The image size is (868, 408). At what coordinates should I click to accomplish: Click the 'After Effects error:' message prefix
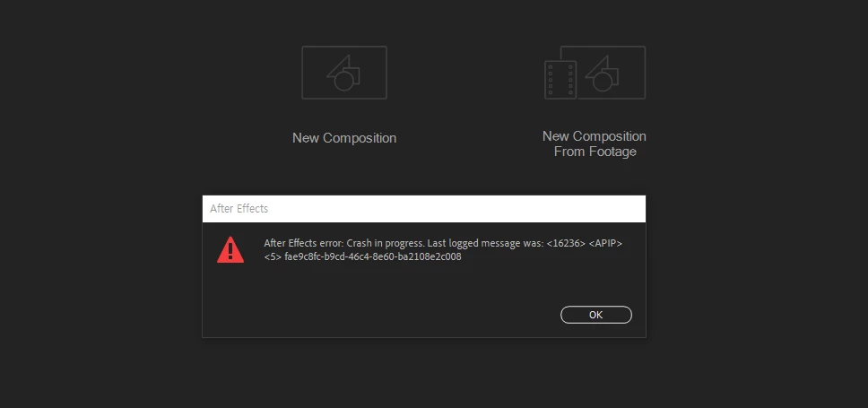pyautogui.click(x=304, y=244)
